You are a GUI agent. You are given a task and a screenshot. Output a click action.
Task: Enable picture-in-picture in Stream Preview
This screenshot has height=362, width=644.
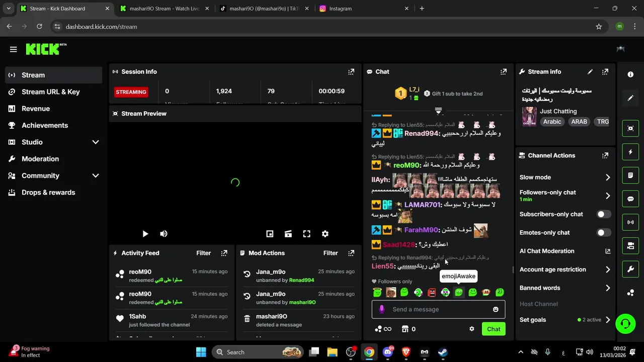click(x=270, y=234)
